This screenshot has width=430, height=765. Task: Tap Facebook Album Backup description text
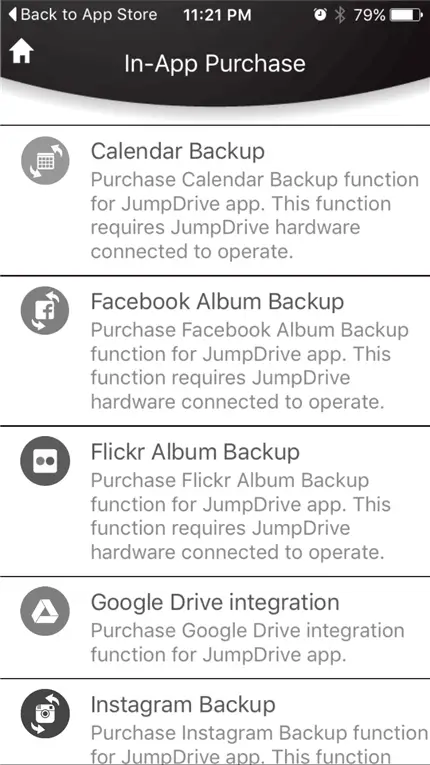point(250,366)
